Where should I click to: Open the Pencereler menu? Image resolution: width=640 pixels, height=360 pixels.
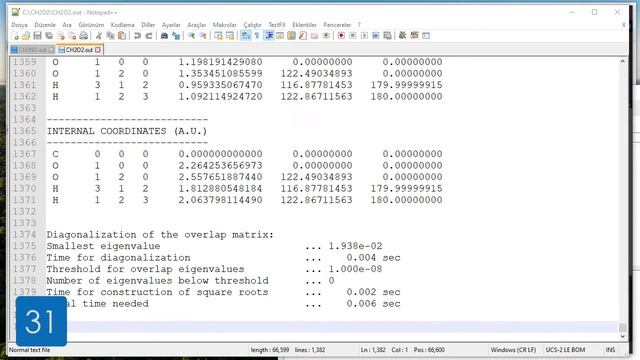pyautogui.click(x=337, y=25)
